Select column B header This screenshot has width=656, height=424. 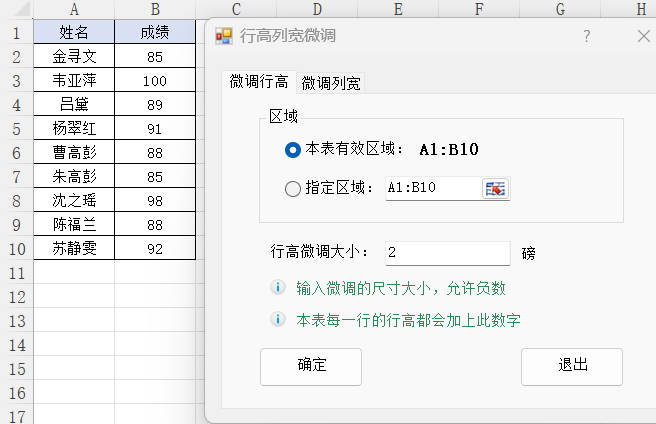click(154, 10)
